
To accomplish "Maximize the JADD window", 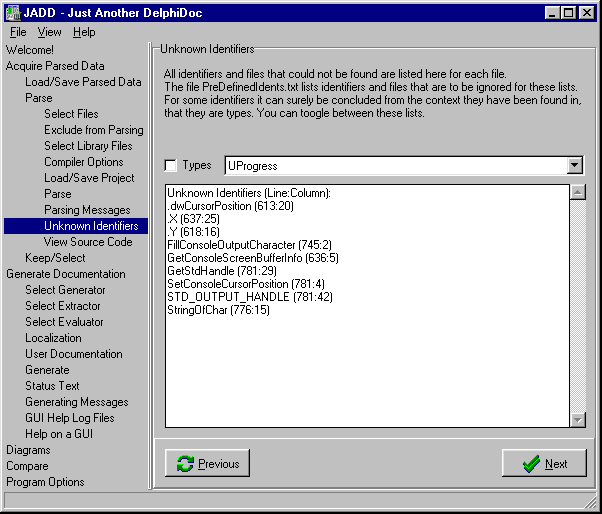I will pos(568,13).
